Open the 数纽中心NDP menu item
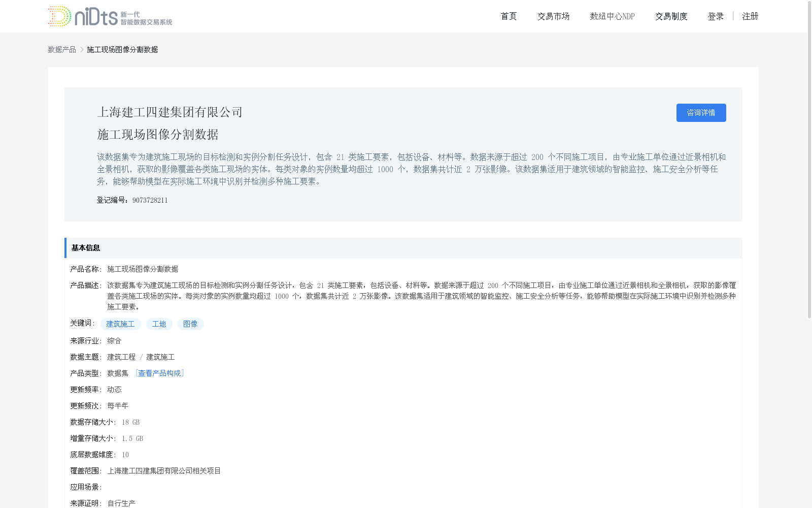The width and height of the screenshot is (812, 508). [x=612, y=16]
